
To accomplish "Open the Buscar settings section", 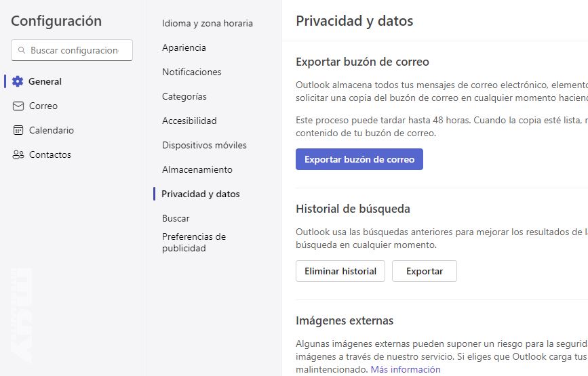I will (176, 218).
